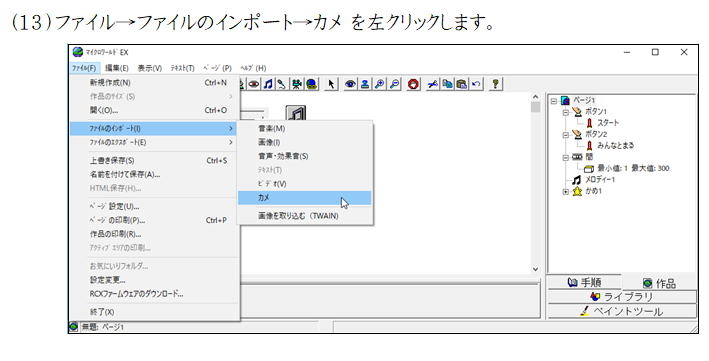Select みんなとまる in the tree
This screenshot has width=709, height=361.
pyautogui.click(x=615, y=145)
